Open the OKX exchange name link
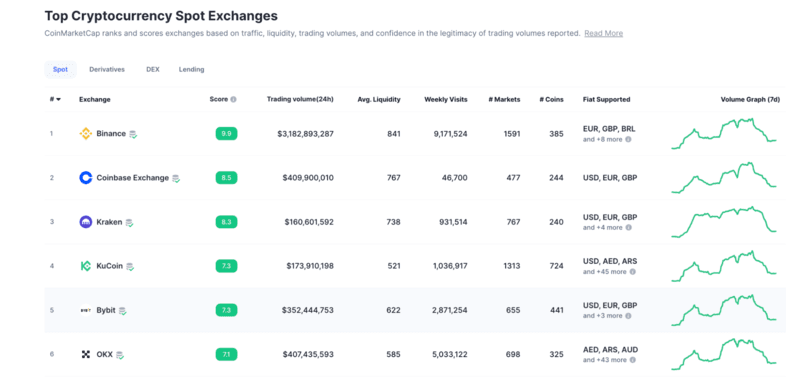Viewport: 800px width, 381px height. coord(105,354)
